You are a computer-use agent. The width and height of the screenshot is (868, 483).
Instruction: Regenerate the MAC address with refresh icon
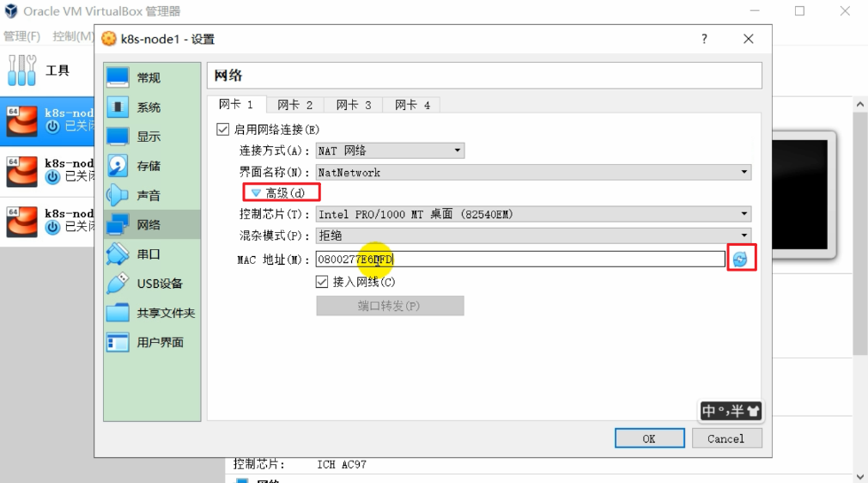[740, 259]
